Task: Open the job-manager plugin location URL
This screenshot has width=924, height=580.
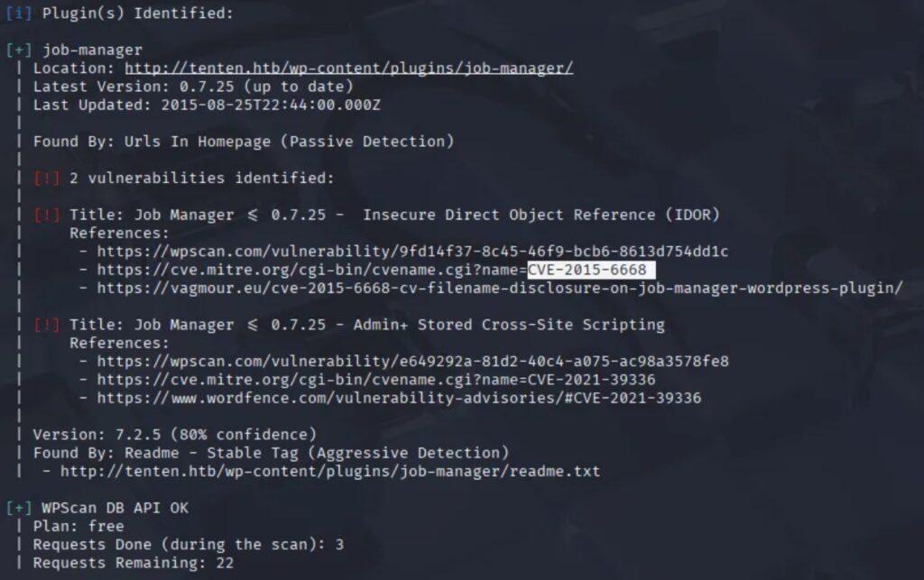Action: point(348,69)
